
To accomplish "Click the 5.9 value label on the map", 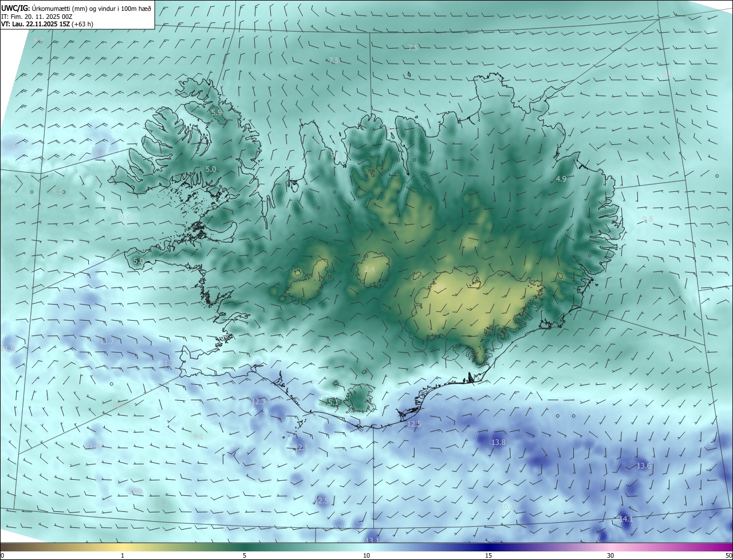I will coord(216,112).
